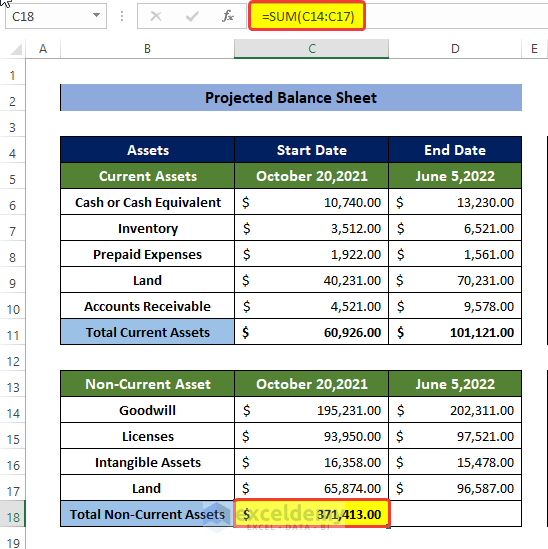Click October 20,2021 in row 13

(x=311, y=384)
